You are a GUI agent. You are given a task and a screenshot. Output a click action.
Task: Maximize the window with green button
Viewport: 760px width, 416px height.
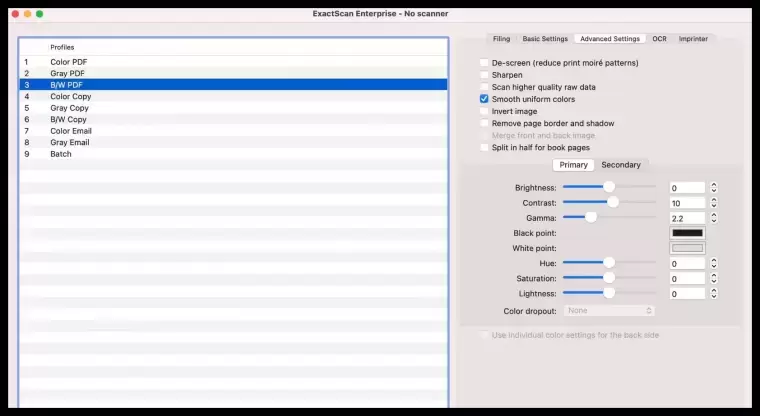[40, 14]
